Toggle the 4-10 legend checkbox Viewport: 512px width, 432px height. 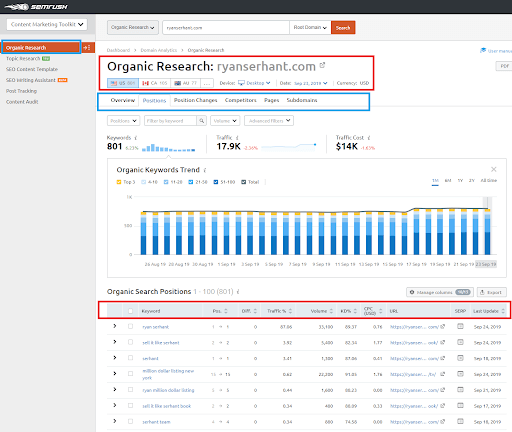coord(144,182)
